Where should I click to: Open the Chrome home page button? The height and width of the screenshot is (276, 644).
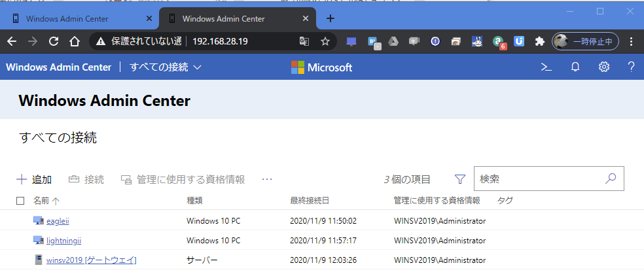[75, 41]
